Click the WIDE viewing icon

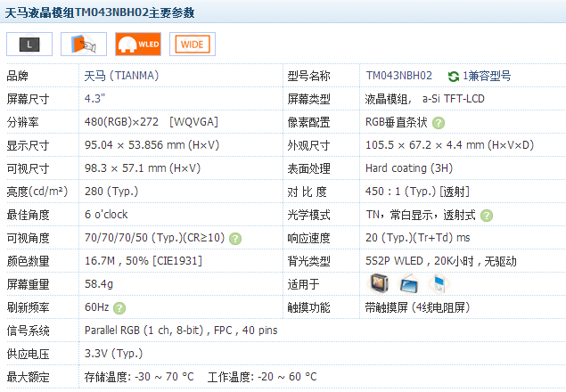193,44
